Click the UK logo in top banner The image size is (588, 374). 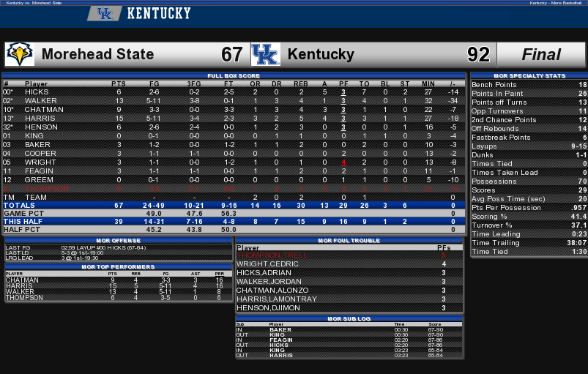[105, 13]
